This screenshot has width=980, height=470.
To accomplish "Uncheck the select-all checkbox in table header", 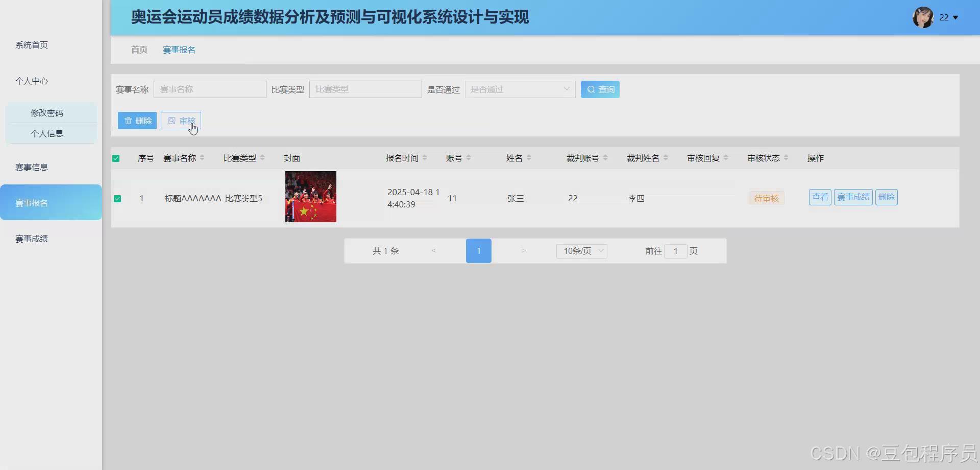I will click(116, 158).
